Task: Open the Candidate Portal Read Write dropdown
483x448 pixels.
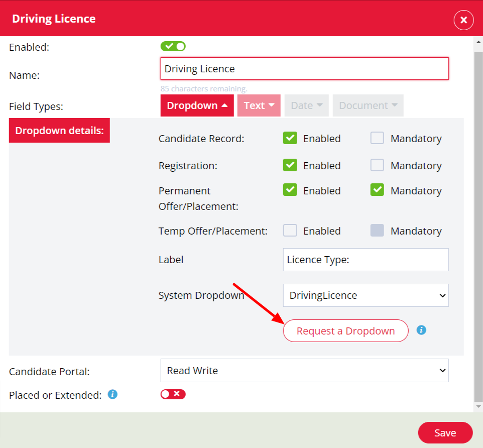Action: point(304,370)
